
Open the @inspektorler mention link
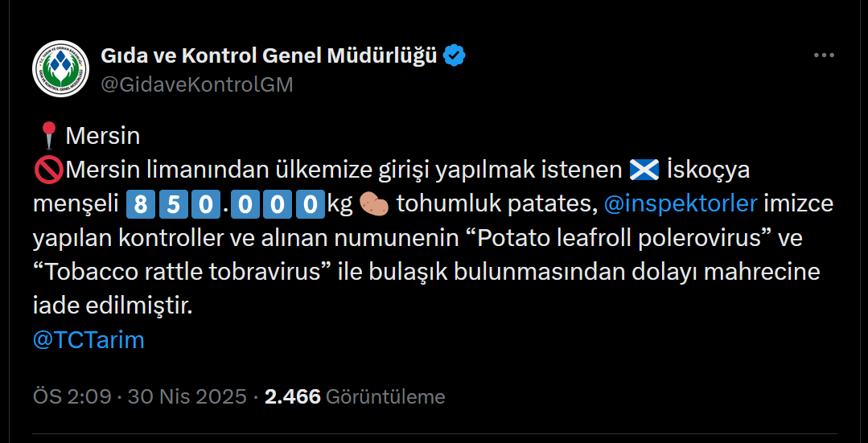pyautogui.click(x=680, y=204)
